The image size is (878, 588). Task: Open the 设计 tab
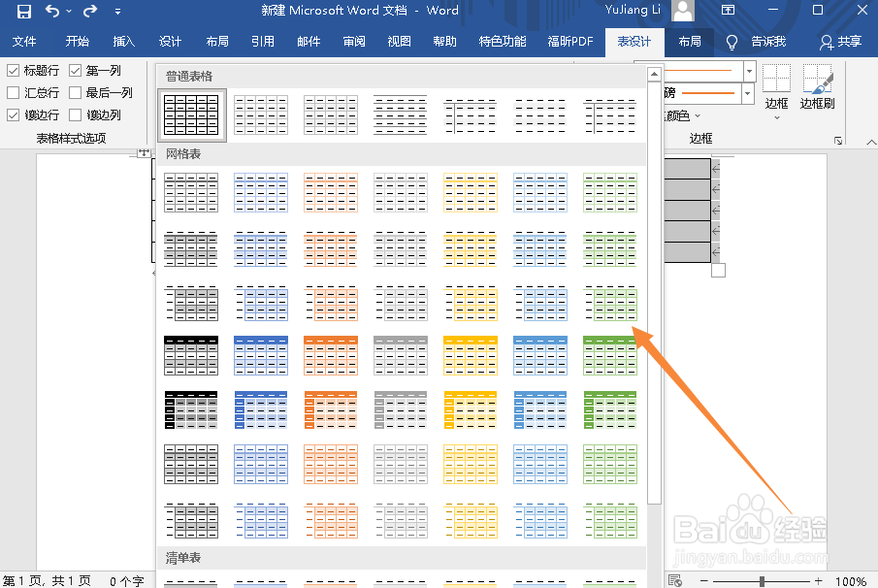170,42
